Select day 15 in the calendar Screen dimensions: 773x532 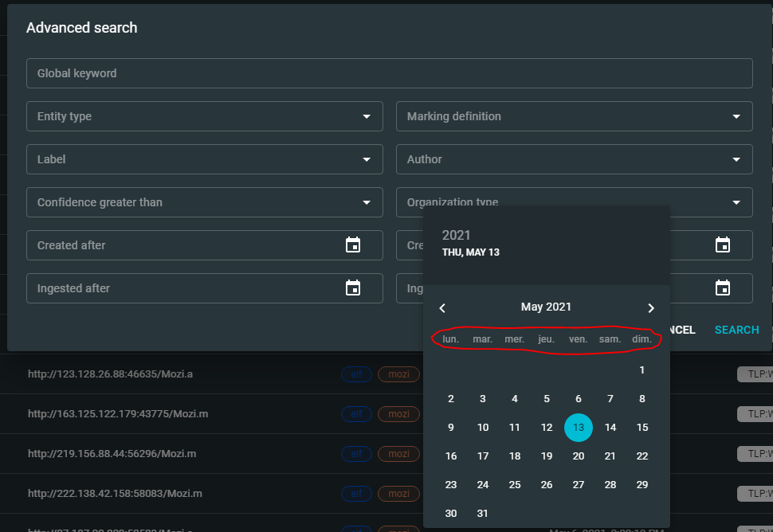click(x=642, y=427)
